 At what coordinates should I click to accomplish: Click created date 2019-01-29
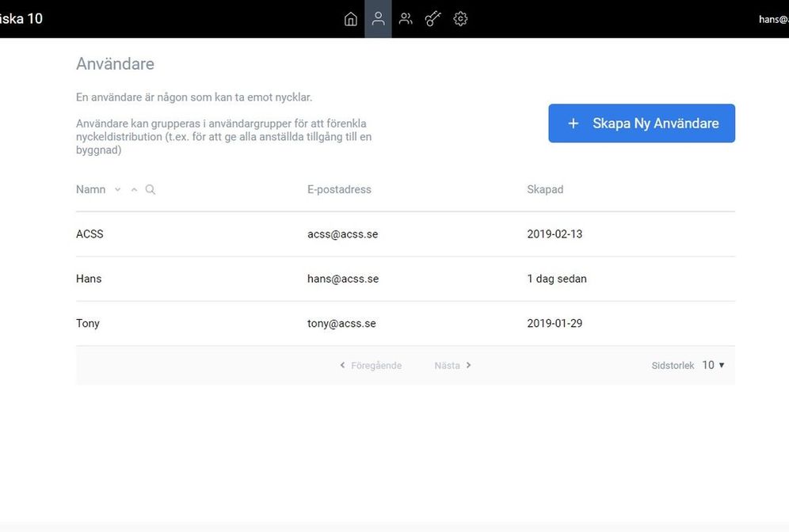(x=555, y=323)
